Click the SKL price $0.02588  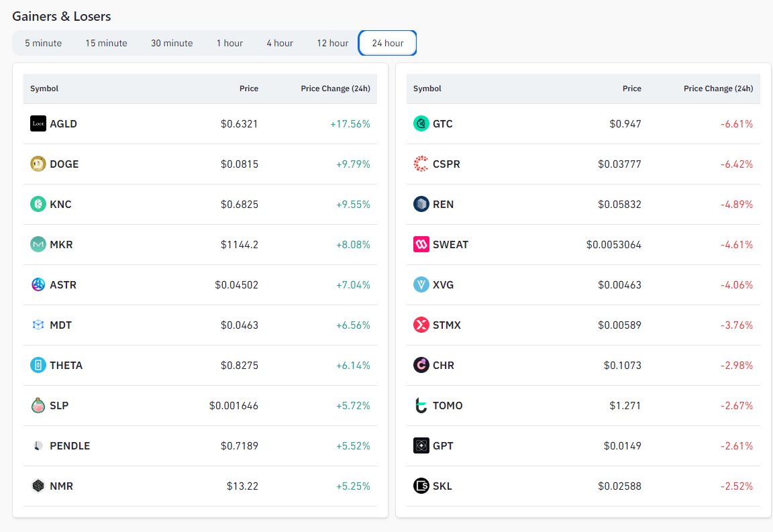click(x=619, y=486)
